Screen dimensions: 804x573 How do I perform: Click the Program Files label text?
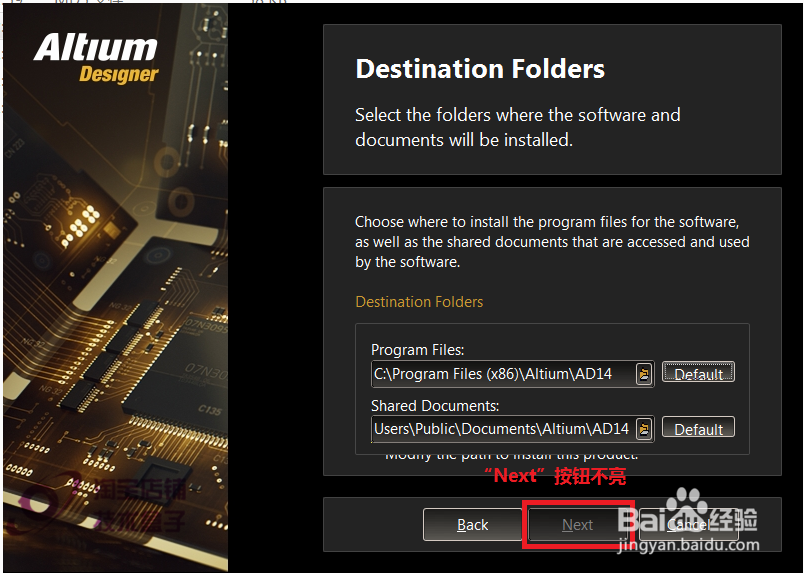(417, 350)
